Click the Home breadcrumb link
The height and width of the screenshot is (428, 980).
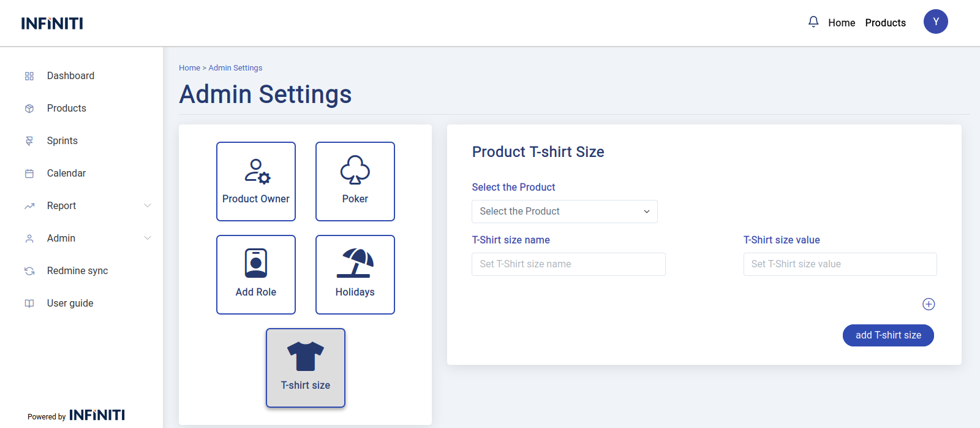(189, 68)
